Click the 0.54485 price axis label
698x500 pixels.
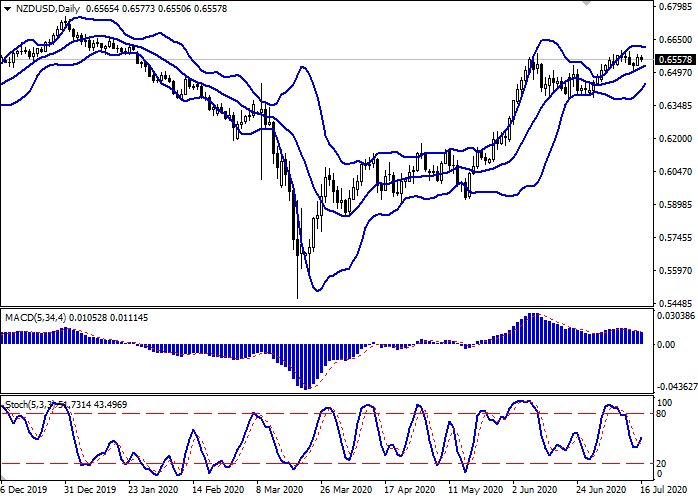pos(672,303)
